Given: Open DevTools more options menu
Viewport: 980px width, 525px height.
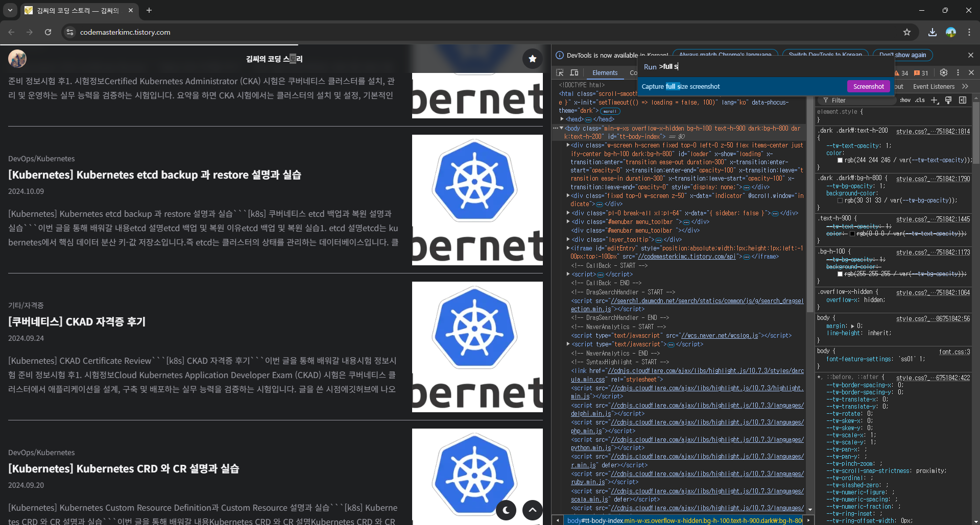Looking at the screenshot, I should [x=958, y=72].
